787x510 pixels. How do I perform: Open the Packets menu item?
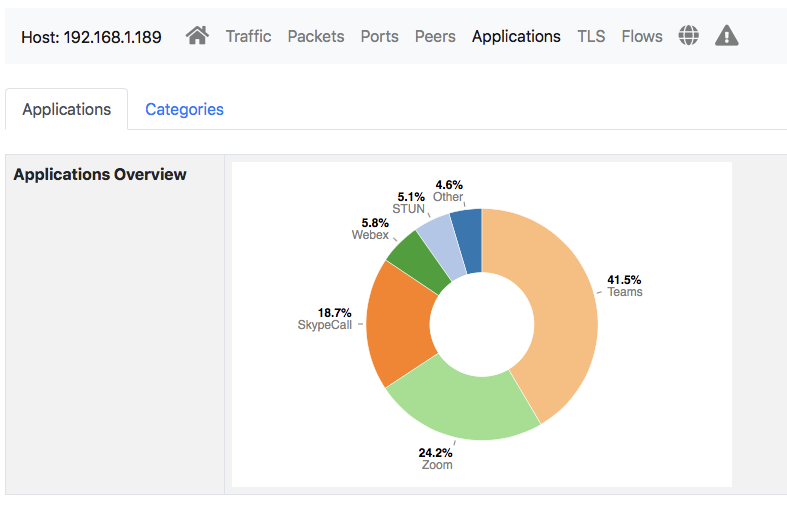pyautogui.click(x=316, y=36)
